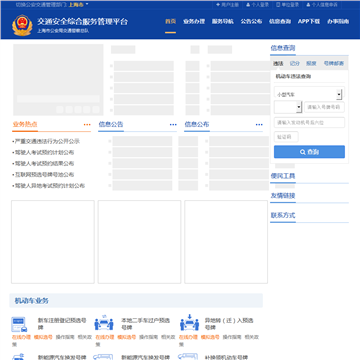
Task: Open 业务办理 navigation menu
Action: [194, 21]
